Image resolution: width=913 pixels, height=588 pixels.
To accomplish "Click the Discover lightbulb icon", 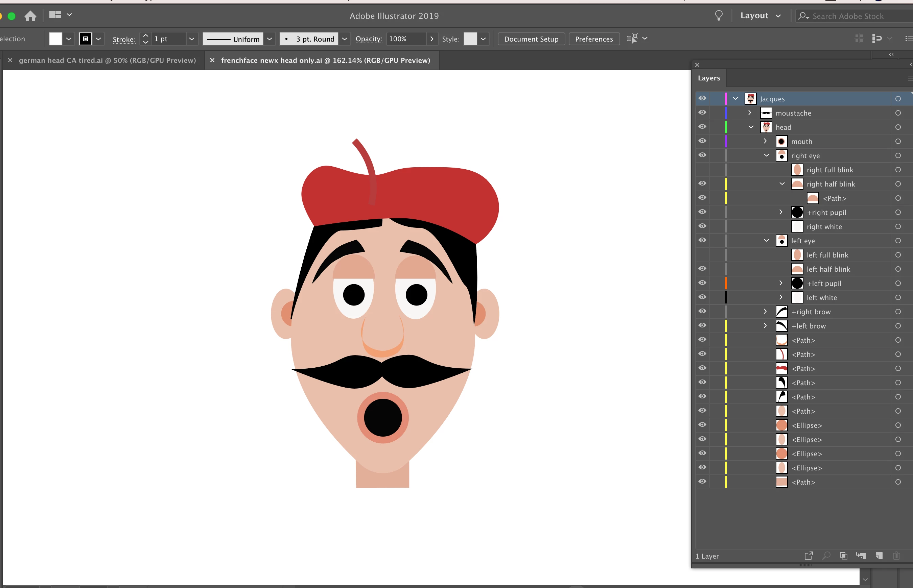I will tap(719, 16).
